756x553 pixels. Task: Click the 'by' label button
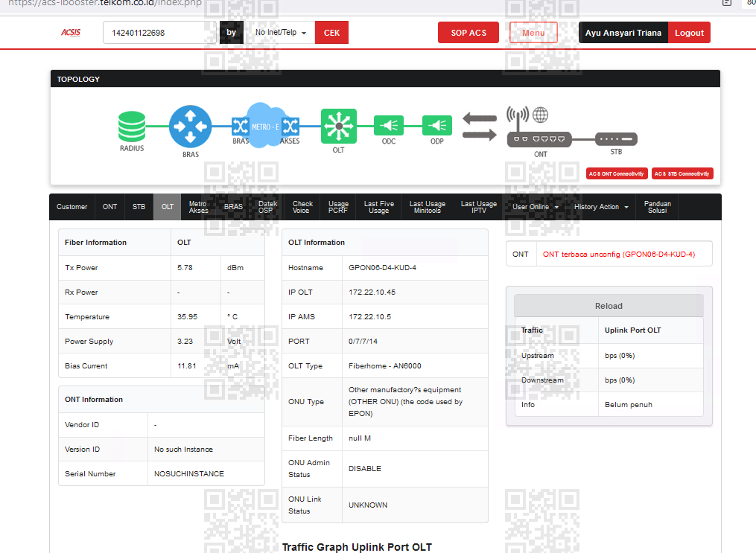pos(232,32)
